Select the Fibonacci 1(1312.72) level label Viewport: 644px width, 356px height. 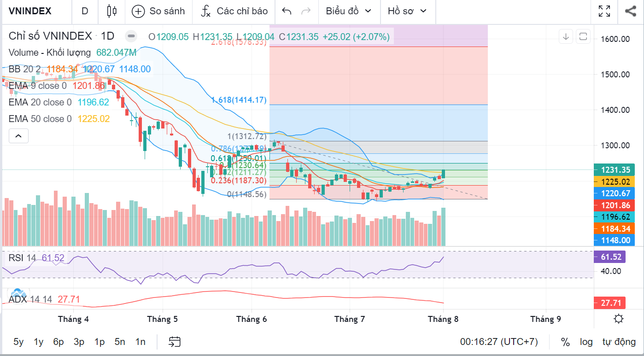coord(247,136)
